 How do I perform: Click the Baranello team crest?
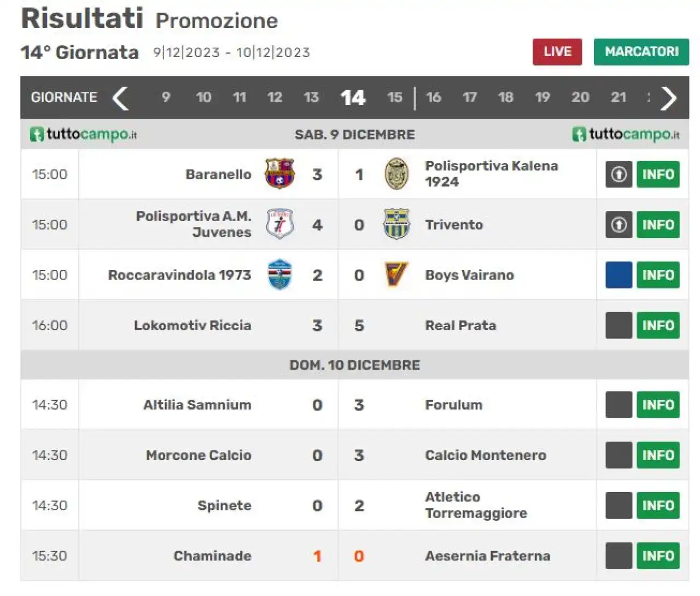(x=279, y=174)
